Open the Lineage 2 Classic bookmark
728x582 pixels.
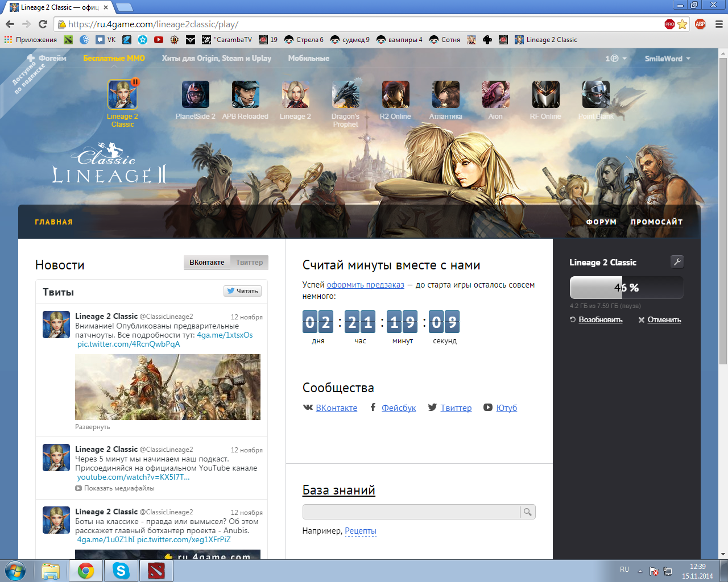(x=546, y=40)
